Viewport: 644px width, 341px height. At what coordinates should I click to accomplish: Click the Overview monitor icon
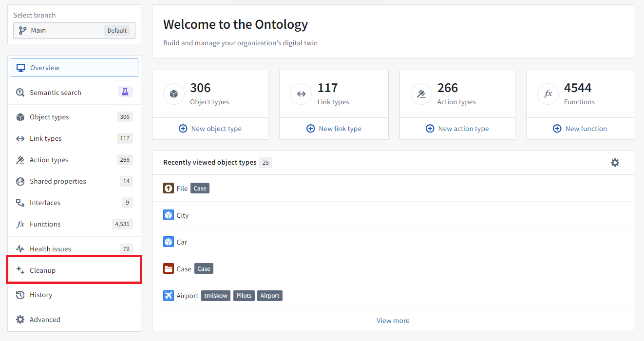click(x=20, y=68)
